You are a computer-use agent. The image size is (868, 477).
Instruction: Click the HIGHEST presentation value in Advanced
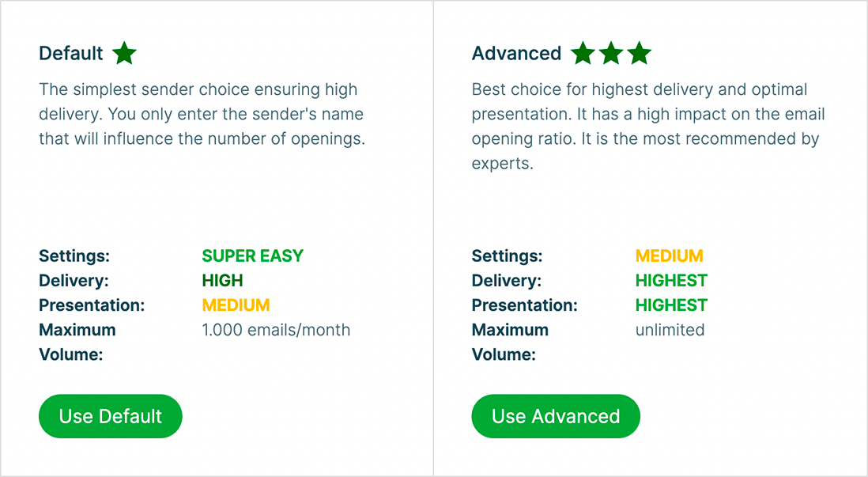(x=671, y=305)
